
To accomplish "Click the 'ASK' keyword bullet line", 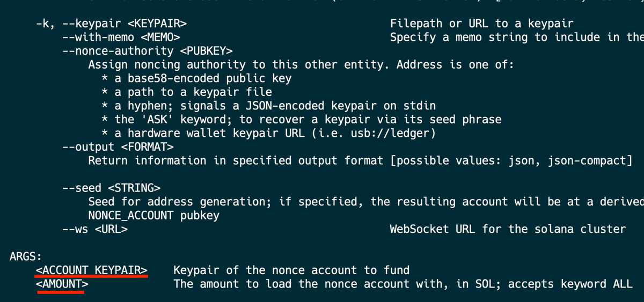I will coord(302,119).
